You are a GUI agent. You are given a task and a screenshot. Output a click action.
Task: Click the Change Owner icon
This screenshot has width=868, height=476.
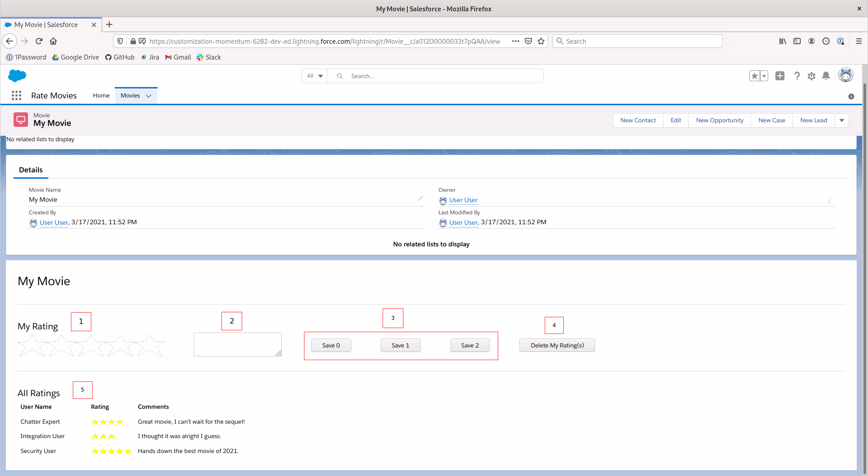coord(830,200)
